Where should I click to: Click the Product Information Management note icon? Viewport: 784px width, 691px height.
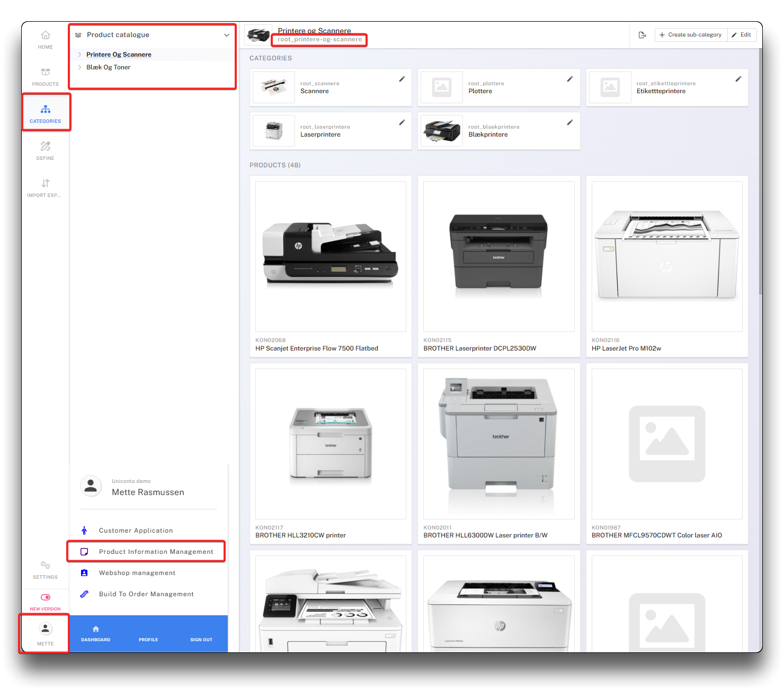[84, 552]
